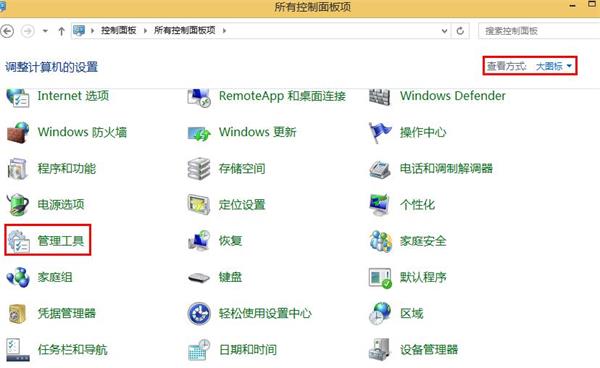Open the 区域 globe icon
Screen dimensions: 600x368
[380, 314]
